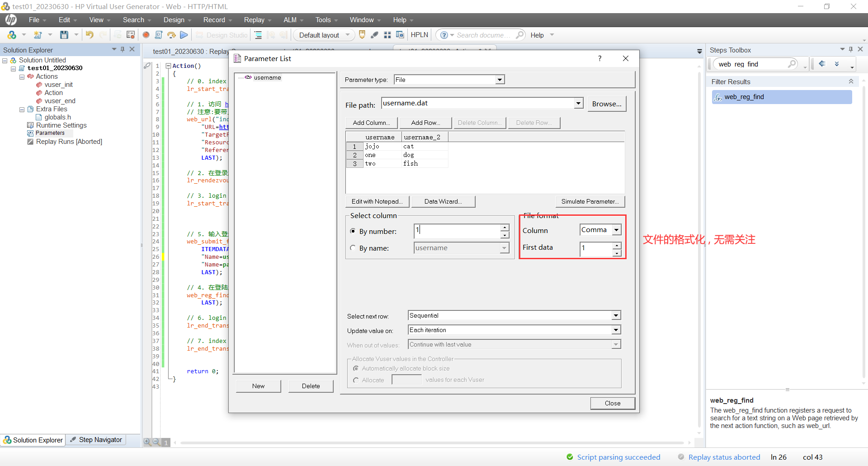Click the Browse... button
The width and height of the screenshot is (868, 466).
[607, 104]
